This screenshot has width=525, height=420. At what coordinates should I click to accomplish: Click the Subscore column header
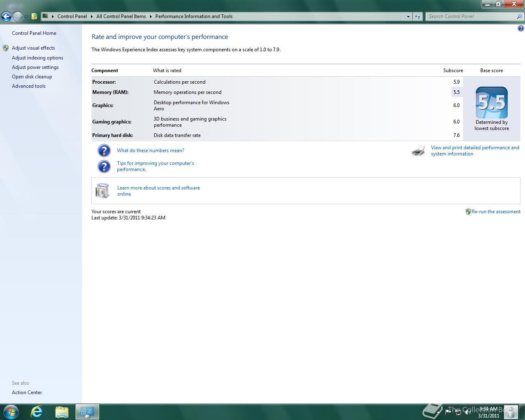(453, 71)
